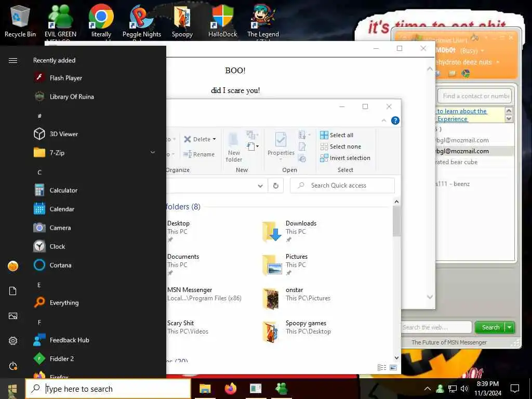532x399 pixels.
Task: Click the HalloDock desktop shortcut
Action: (x=222, y=21)
